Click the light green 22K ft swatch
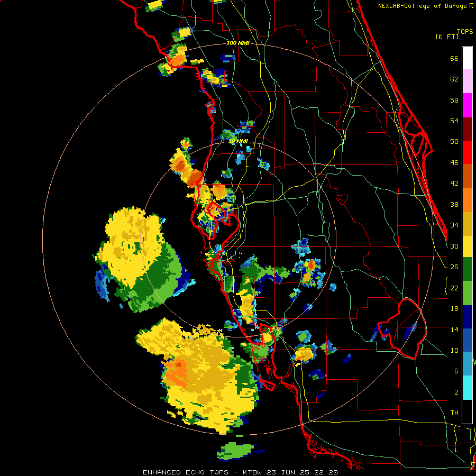The width and height of the screenshot is (476, 476). tap(467, 293)
